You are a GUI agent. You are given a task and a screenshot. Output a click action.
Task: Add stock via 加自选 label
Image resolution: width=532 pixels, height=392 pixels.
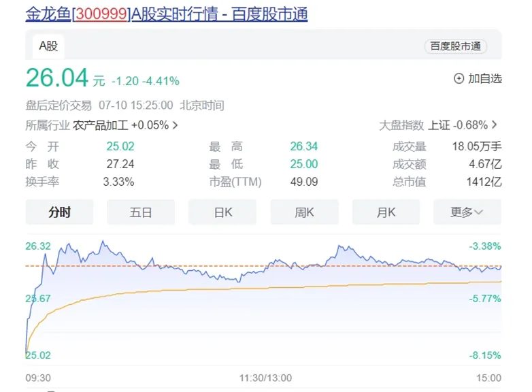pos(485,79)
